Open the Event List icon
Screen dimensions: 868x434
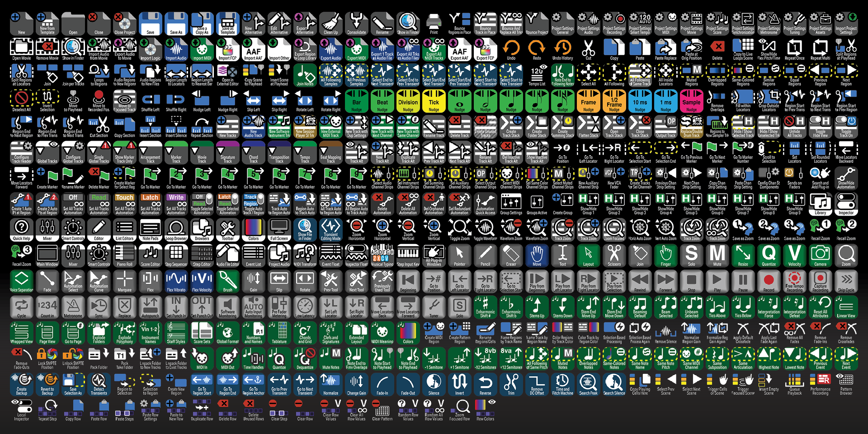tap(253, 255)
